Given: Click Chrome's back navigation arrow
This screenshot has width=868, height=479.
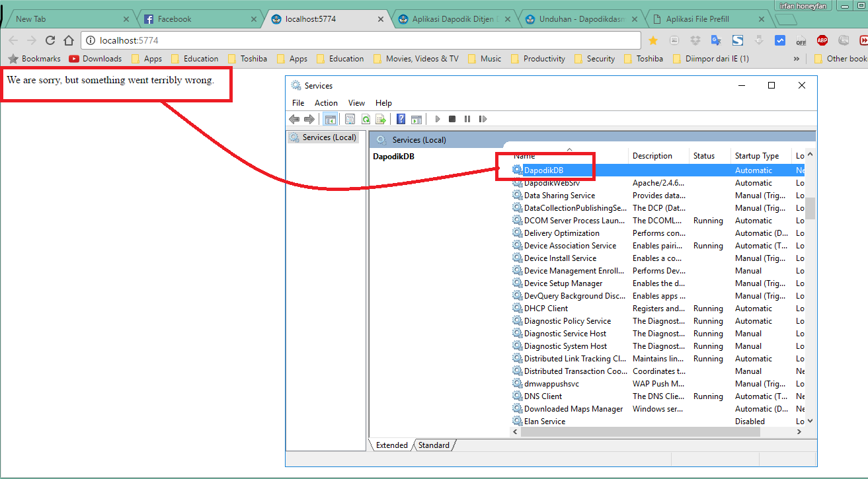Looking at the screenshot, I should click(14, 40).
